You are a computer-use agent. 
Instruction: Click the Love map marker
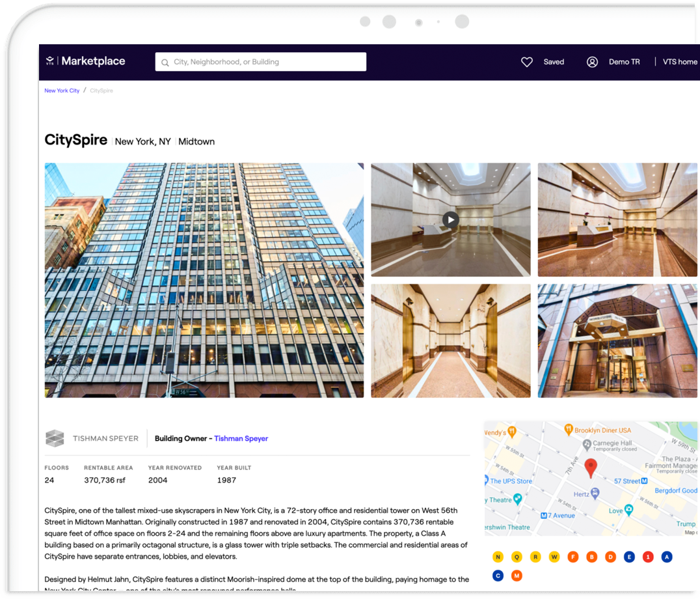[628, 510]
